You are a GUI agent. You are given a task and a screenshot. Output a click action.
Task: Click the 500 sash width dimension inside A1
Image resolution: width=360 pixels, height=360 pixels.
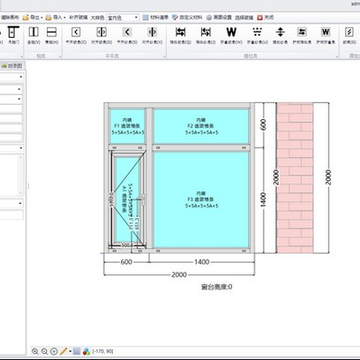(x=126, y=245)
